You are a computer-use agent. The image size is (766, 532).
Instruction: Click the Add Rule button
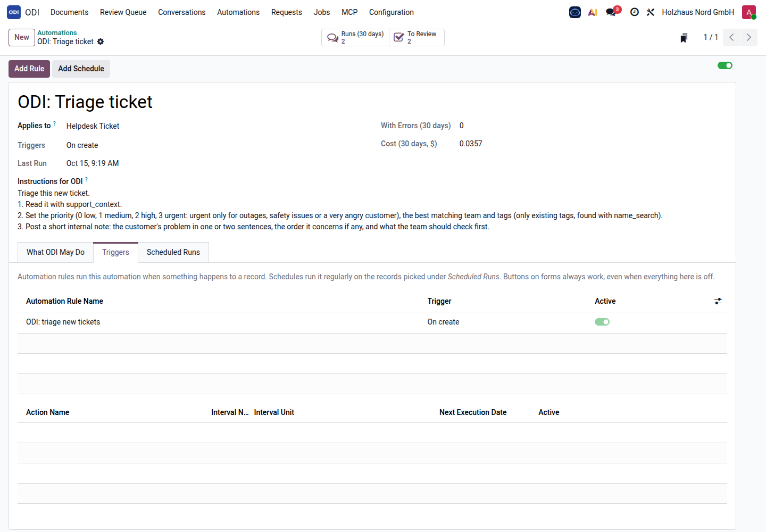point(29,69)
